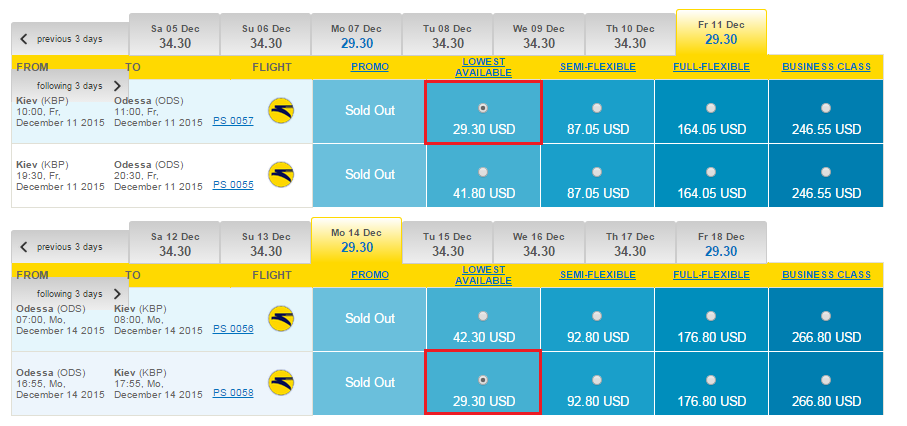This screenshot has width=907, height=426.
Task: Go to previous 3 days for return flight
Action: [x=70, y=247]
